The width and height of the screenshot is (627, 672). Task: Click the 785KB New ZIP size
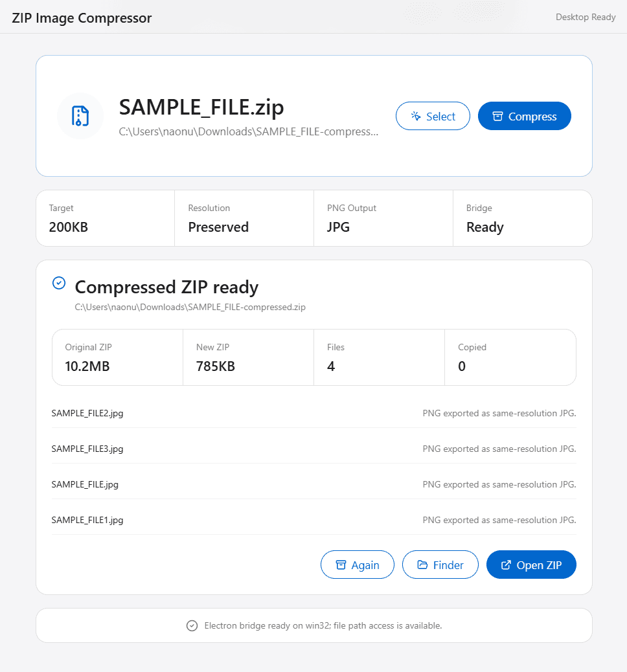pyautogui.click(x=216, y=366)
